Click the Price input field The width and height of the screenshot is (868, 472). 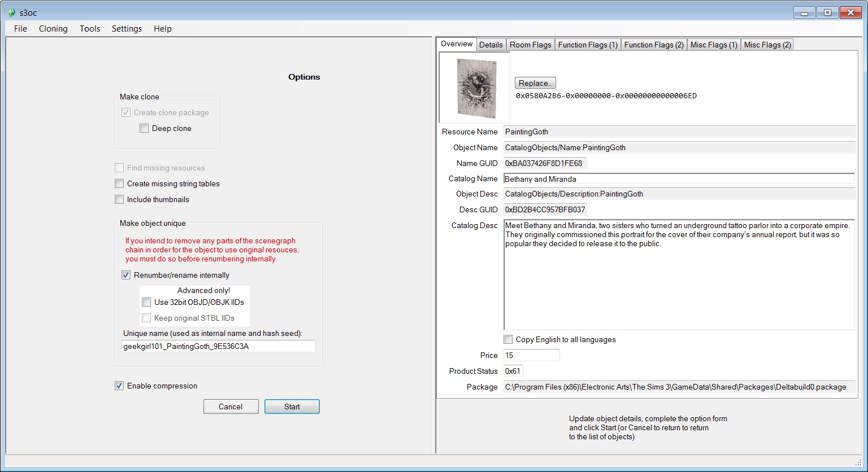pyautogui.click(x=531, y=355)
